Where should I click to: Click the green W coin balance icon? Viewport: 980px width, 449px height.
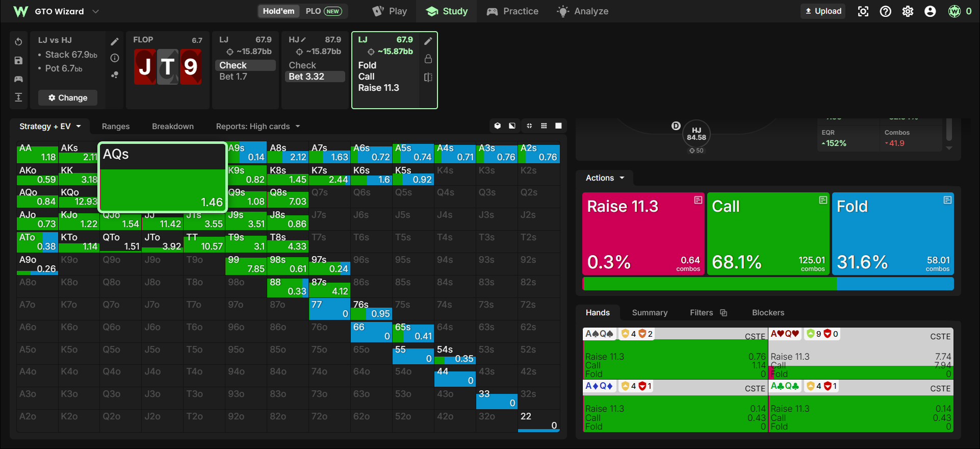(x=955, y=11)
